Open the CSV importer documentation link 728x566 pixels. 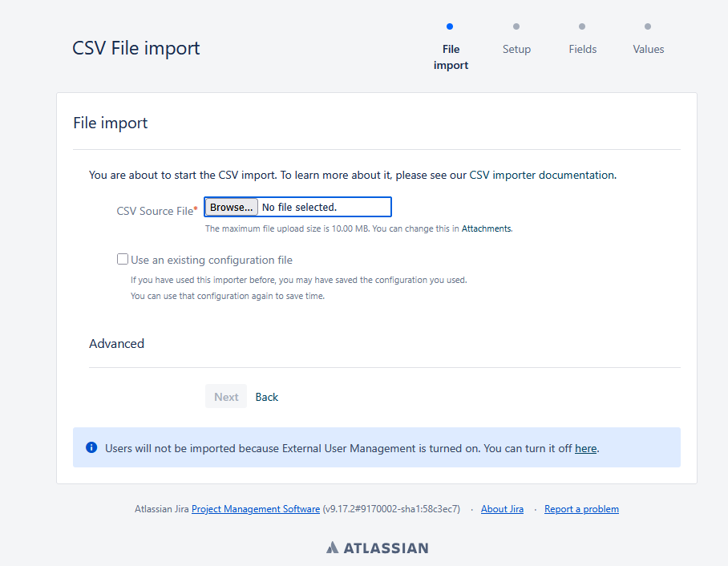(542, 175)
